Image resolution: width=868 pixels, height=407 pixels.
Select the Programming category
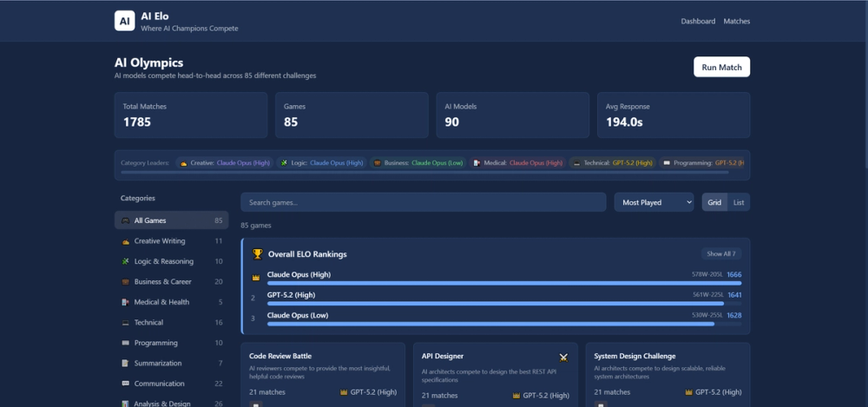(172, 343)
